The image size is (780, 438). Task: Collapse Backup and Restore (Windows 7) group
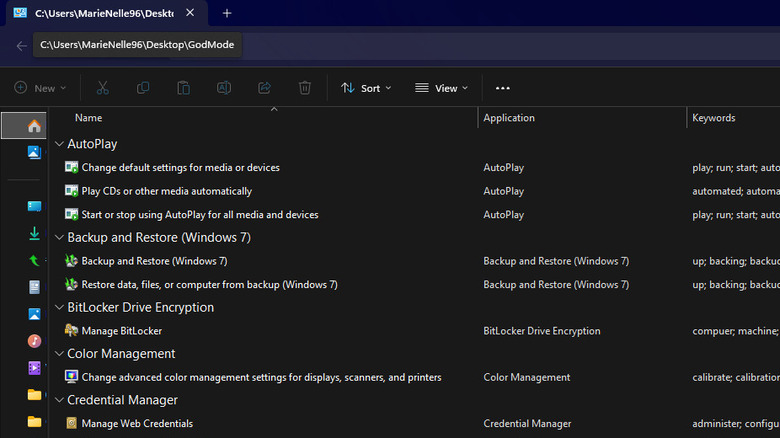[x=59, y=237]
